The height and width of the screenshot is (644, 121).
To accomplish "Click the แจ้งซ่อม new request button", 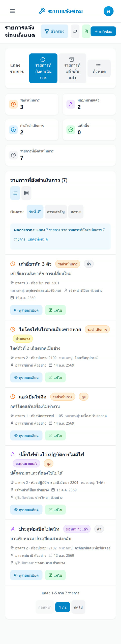I will point(103,31).
